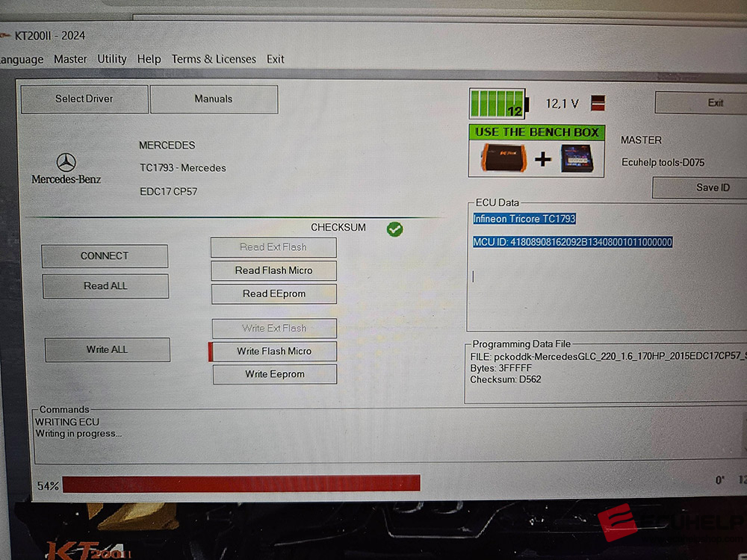Click the orange KT200 device icon
The image size is (747, 560).
pyautogui.click(x=506, y=158)
